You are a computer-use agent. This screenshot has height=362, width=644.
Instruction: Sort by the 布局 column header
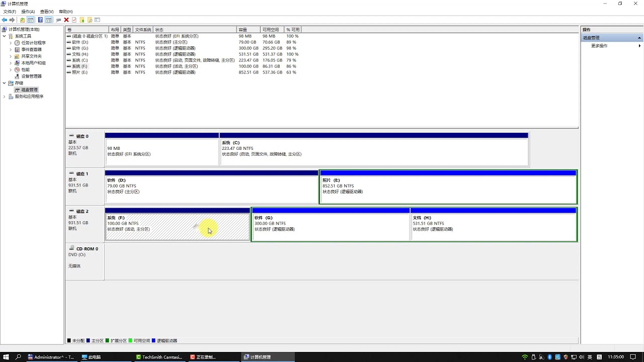point(115,30)
